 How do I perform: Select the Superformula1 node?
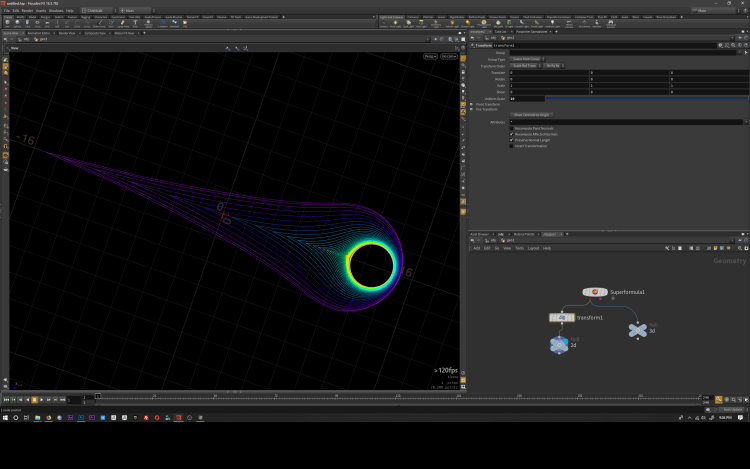[x=597, y=292]
